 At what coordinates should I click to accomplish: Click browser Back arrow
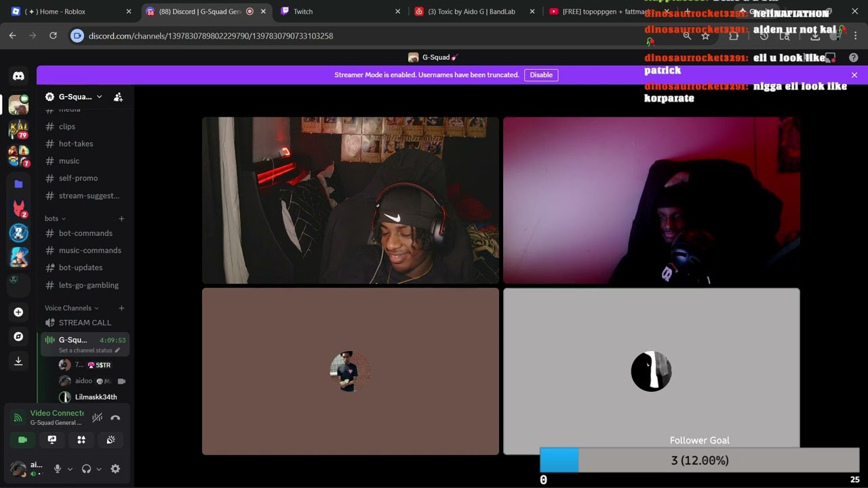[12, 36]
